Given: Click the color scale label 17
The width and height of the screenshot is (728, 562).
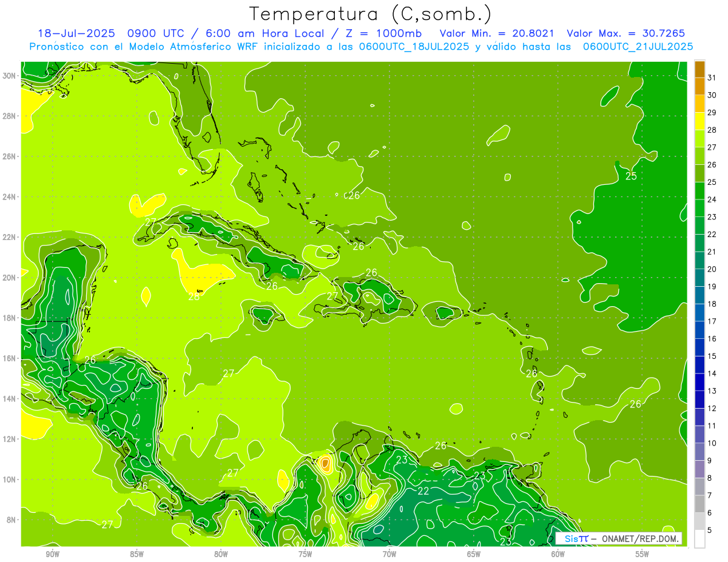Looking at the screenshot, I should (x=712, y=321).
